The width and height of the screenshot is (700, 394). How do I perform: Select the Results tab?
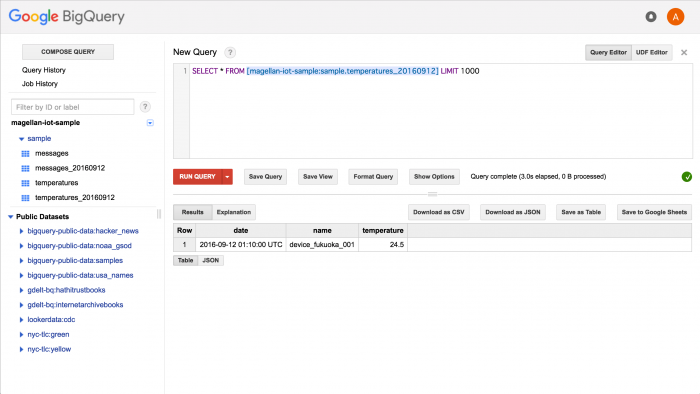point(192,212)
